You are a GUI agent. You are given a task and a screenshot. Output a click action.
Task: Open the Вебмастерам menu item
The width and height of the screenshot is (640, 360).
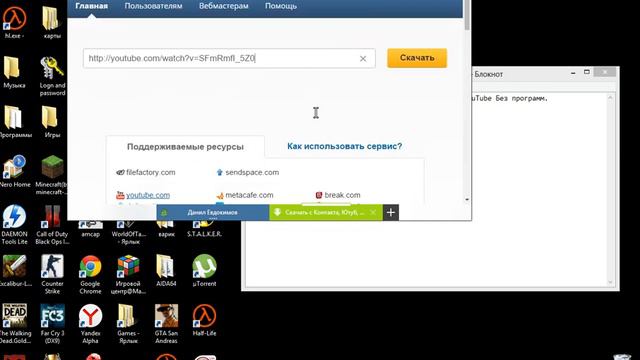pyautogui.click(x=224, y=6)
